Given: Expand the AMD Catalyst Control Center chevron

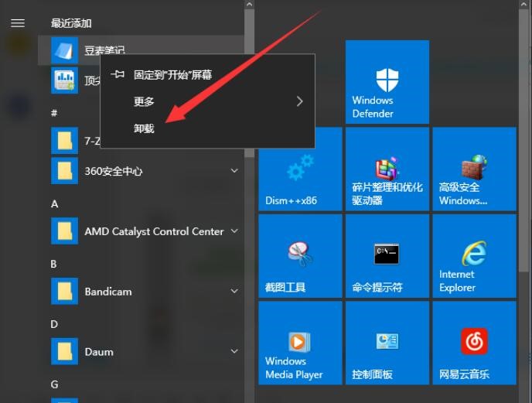Looking at the screenshot, I should tap(234, 231).
